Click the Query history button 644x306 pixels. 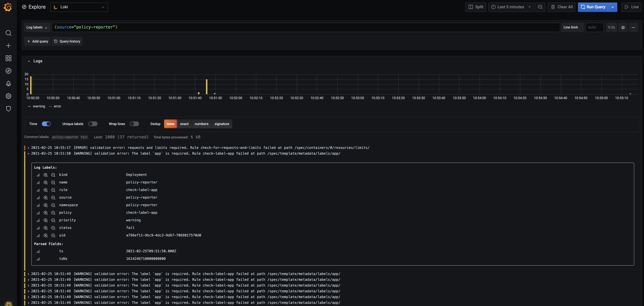click(67, 41)
